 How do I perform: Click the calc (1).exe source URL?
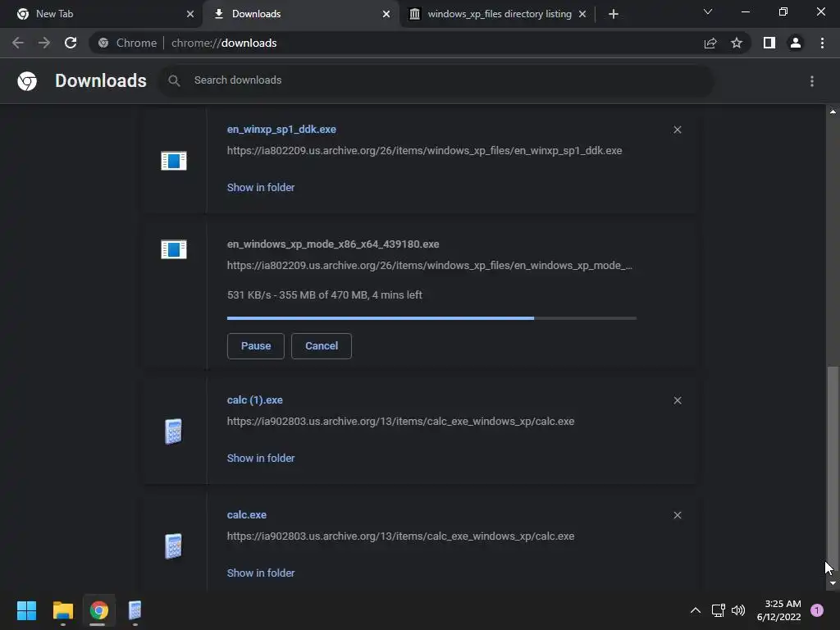coord(400,421)
